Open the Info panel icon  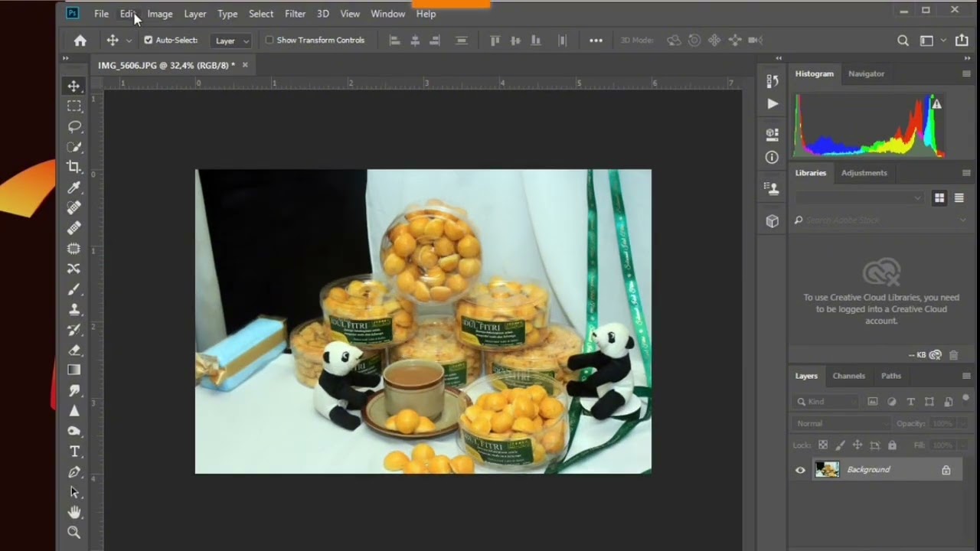[772, 157]
